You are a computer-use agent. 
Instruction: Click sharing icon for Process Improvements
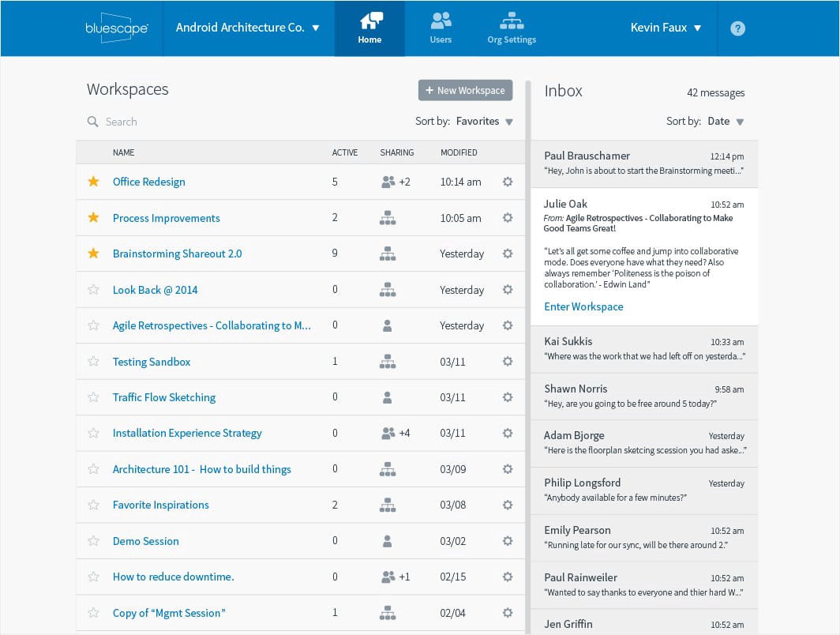tap(388, 218)
